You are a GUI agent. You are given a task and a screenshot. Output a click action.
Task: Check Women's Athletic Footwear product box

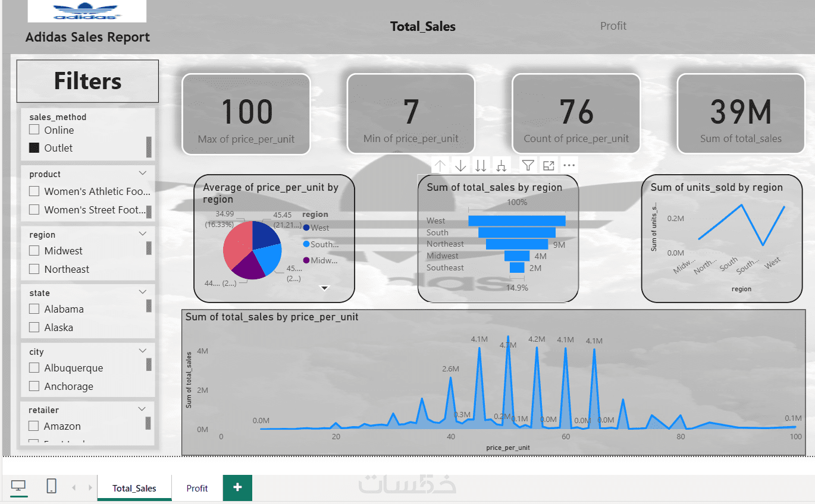pos(35,191)
